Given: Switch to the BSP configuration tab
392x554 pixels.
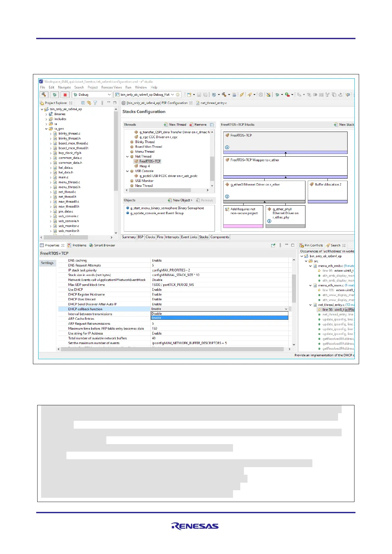Looking at the screenshot, I should [x=141, y=237].
